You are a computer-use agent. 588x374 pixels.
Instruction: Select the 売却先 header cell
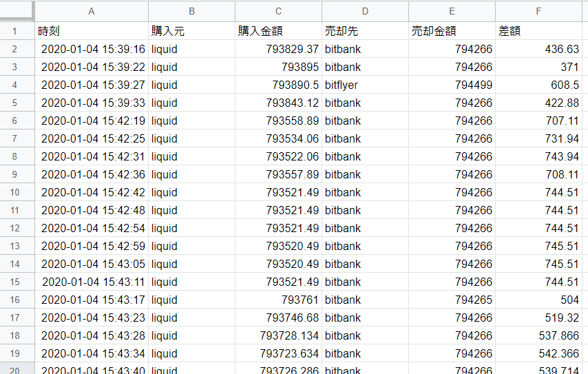tap(365, 31)
